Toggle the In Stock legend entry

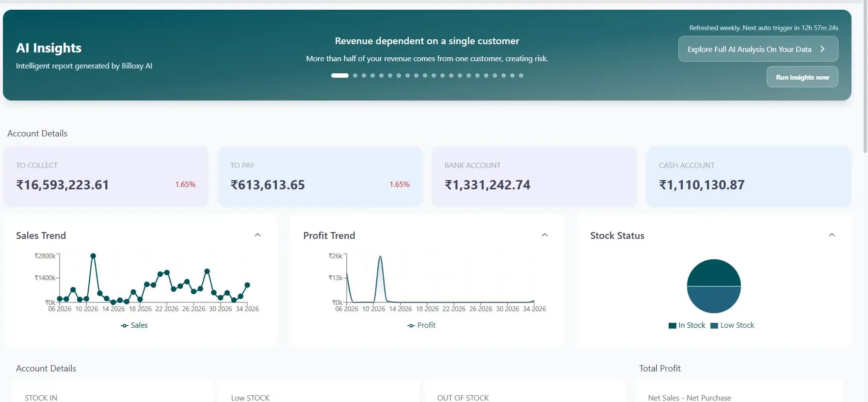tap(687, 325)
